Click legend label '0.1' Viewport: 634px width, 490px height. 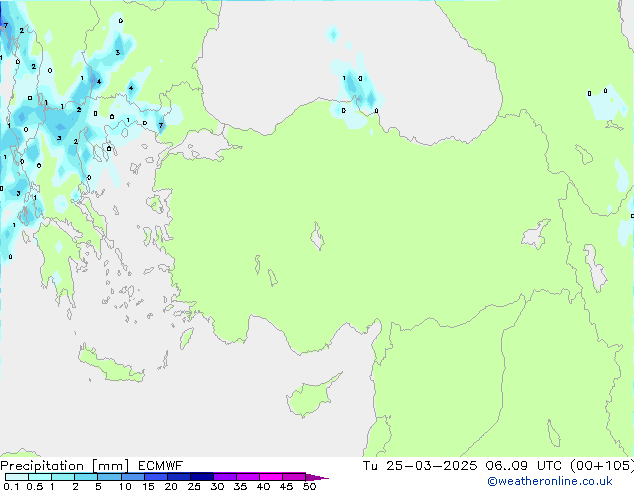click(11, 486)
